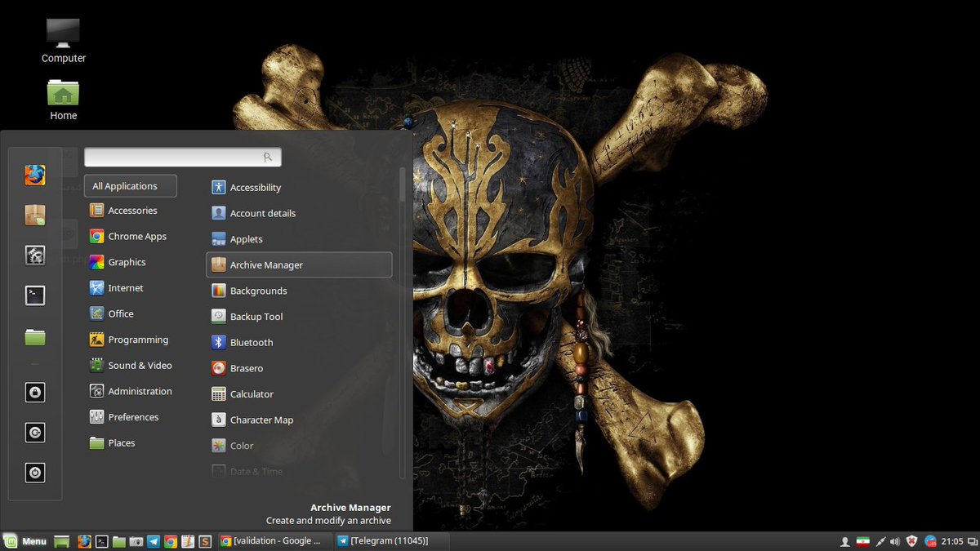Viewport: 980px width, 551px height.
Task: Open the Programming category
Action: click(131, 340)
